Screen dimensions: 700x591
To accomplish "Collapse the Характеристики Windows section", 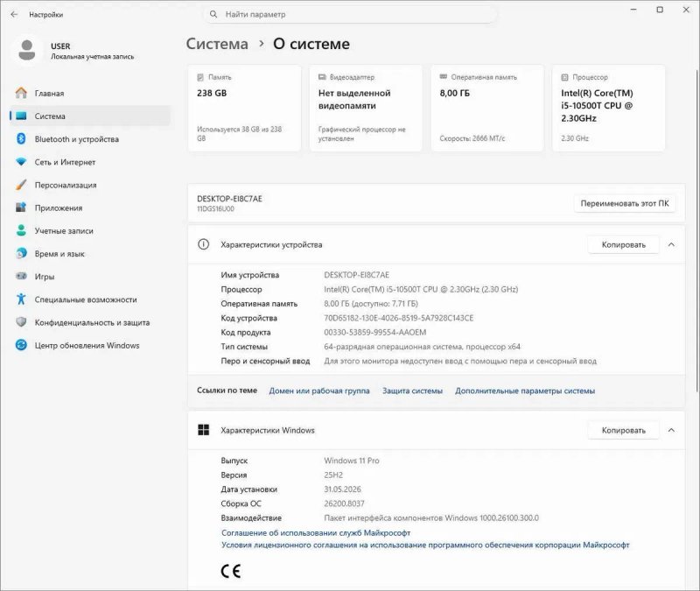I will click(x=671, y=430).
